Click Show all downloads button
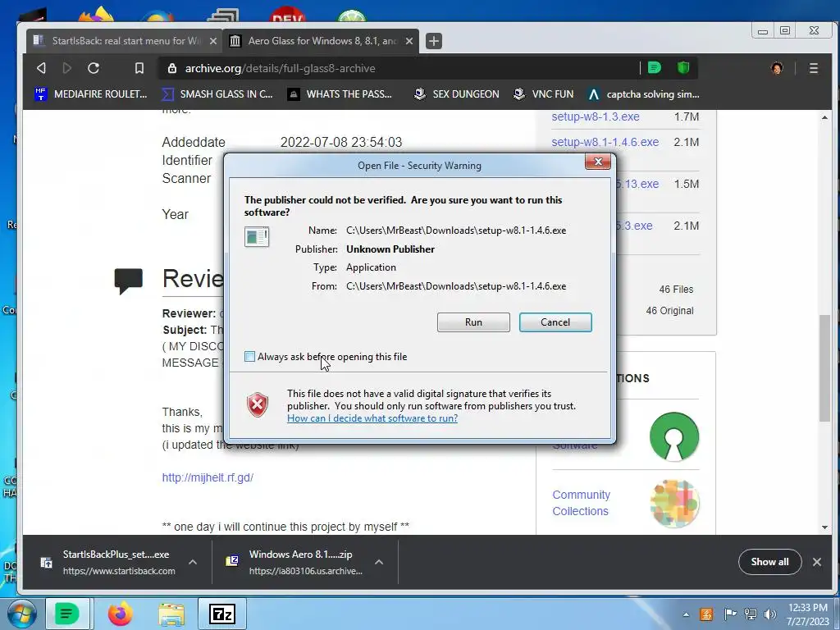This screenshot has width=840, height=630. pos(769,562)
